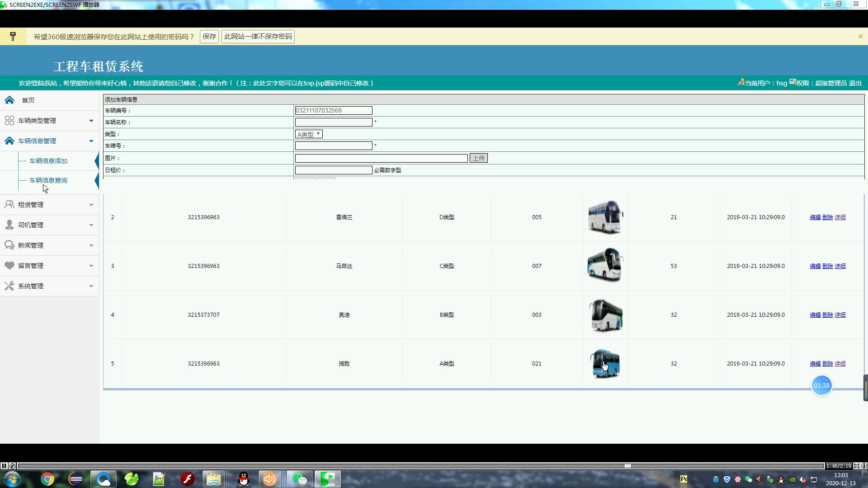This screenshot has height=488, width=868.
Task: Click the 雪佛兰 bus thumbnail
Action: 605,217
